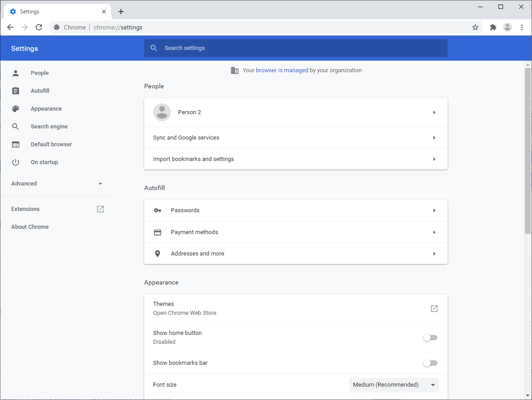Open Passwords via the key icon
The width and height of the screenshot is (532, 400).
[x=158, y=210]
